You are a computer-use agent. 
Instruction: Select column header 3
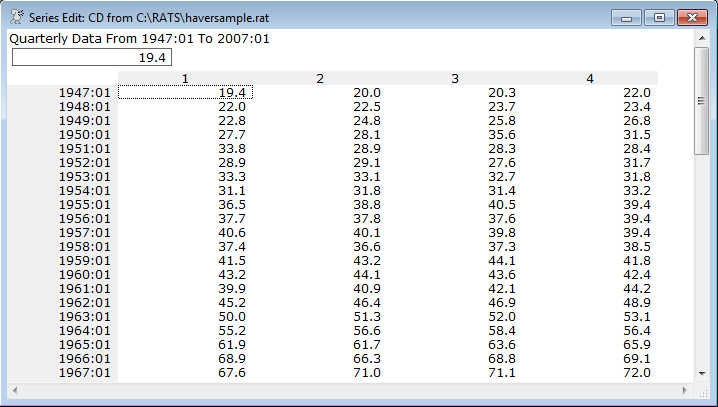click(455, 78)
